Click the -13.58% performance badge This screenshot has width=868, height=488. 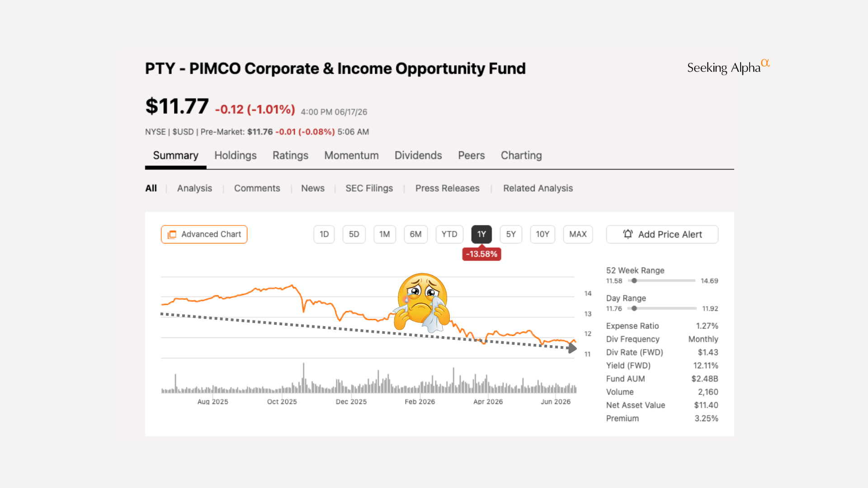point(481,254)
